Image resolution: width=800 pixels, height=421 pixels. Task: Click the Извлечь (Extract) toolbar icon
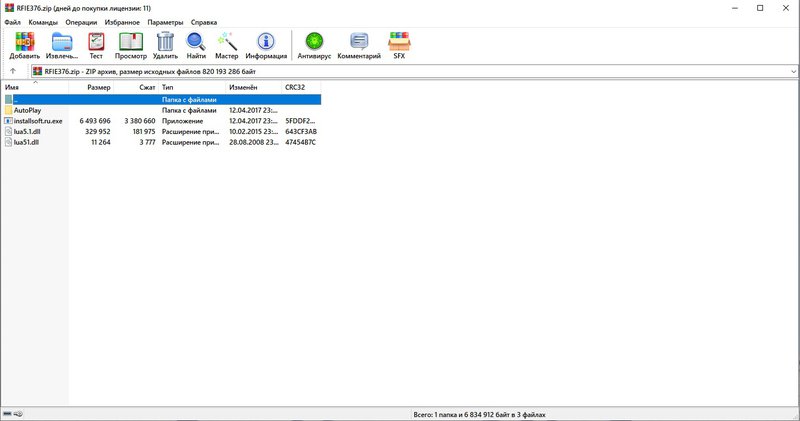pos(62,41)
